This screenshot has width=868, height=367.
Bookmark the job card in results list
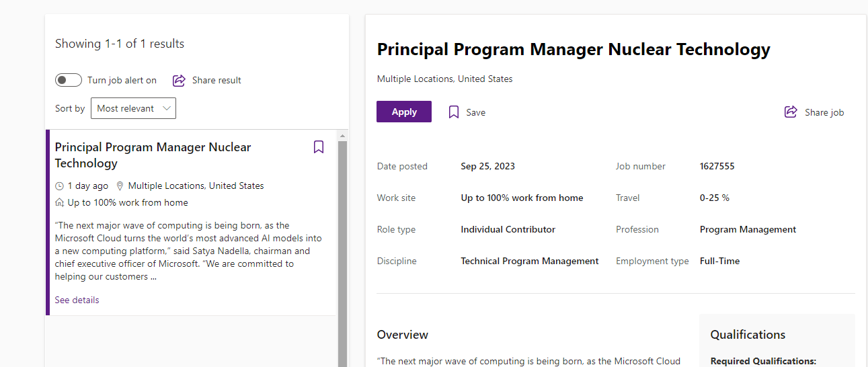coord(319,147)
